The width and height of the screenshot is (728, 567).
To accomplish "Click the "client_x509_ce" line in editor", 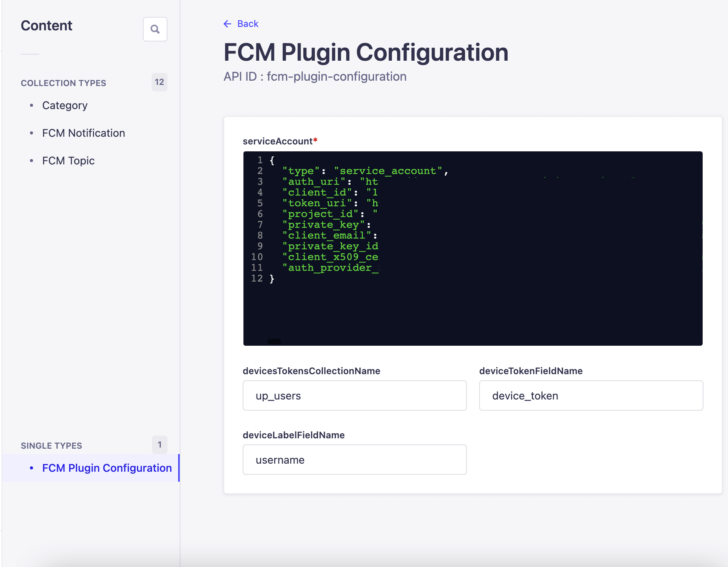I will click(x=330, y=257).
